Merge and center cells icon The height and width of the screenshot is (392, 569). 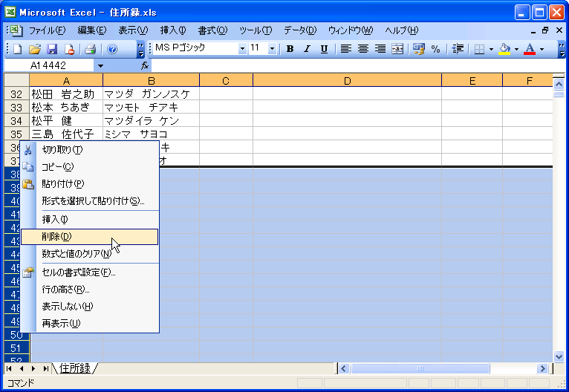pos(397,48)
